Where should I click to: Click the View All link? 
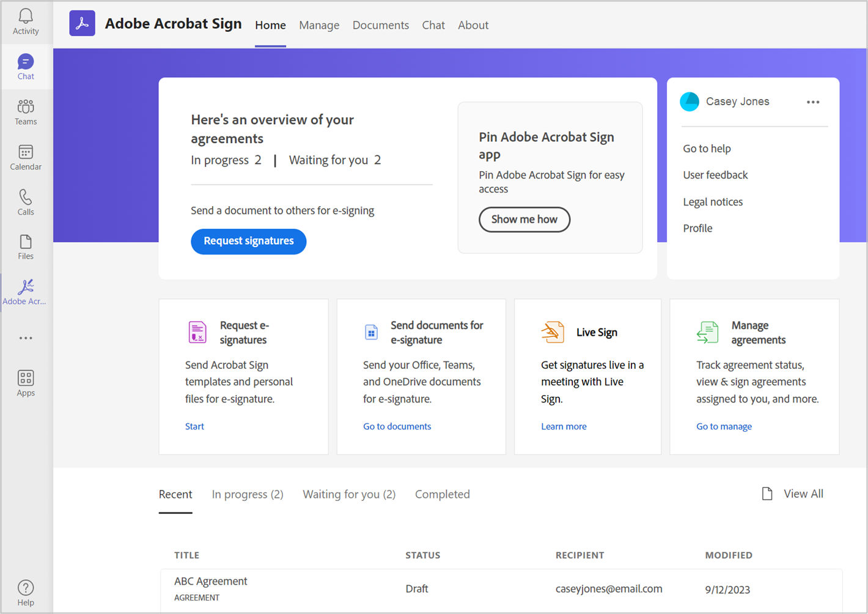pyautogui.click(x=803, y=494)
